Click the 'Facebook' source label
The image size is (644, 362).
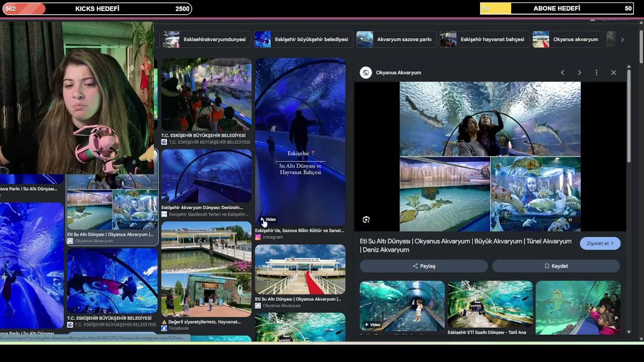pyautogui.click(x=179, y=328)
